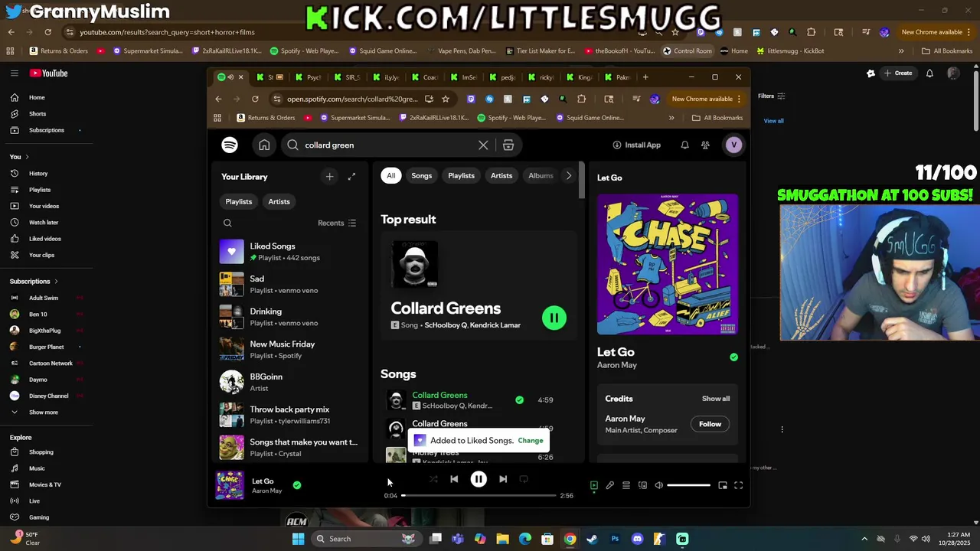Follow Aaron May in Credits
980x551 pixels.
(710, 424)
